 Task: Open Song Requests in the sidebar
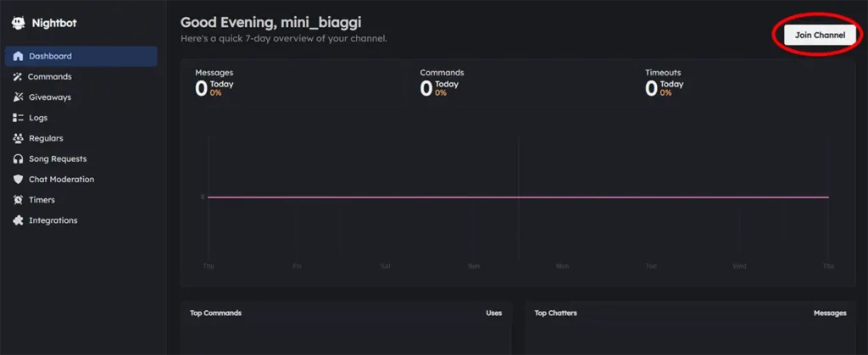click(81, 158)
